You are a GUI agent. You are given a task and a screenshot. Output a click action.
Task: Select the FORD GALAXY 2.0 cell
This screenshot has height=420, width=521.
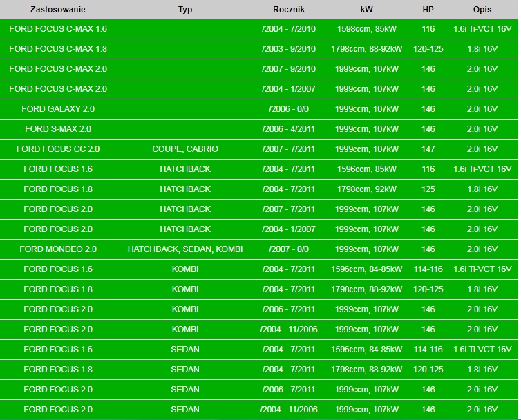pos(58,109)
